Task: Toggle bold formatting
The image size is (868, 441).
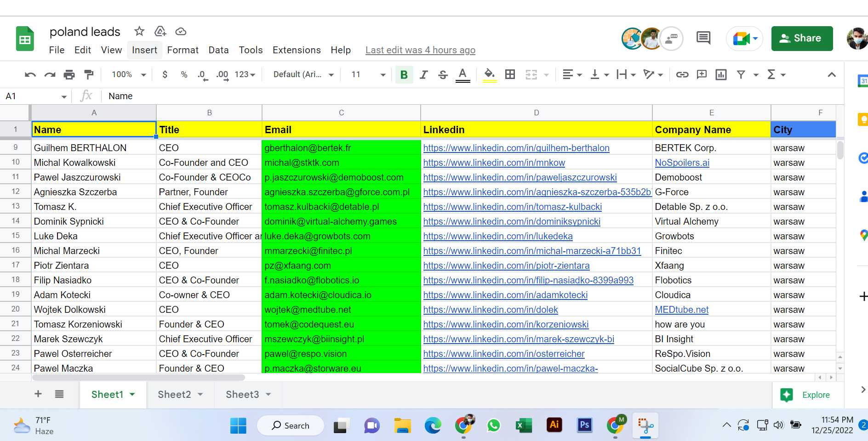Action: [404, 74]
